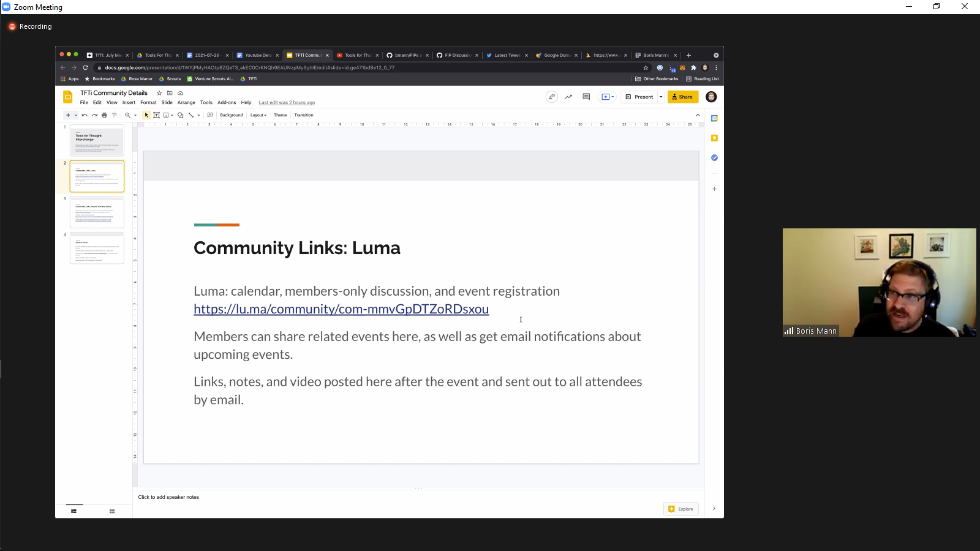
Task: Select slide 1 thumbnail 'Tools for Thought Interchange'
Action: point(97,140)
